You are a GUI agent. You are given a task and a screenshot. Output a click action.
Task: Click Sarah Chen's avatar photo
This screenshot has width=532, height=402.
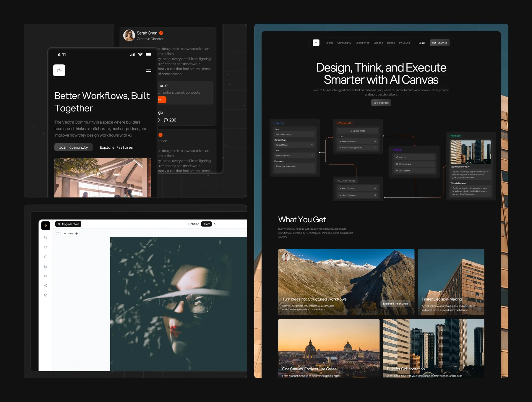pos(129,35)
